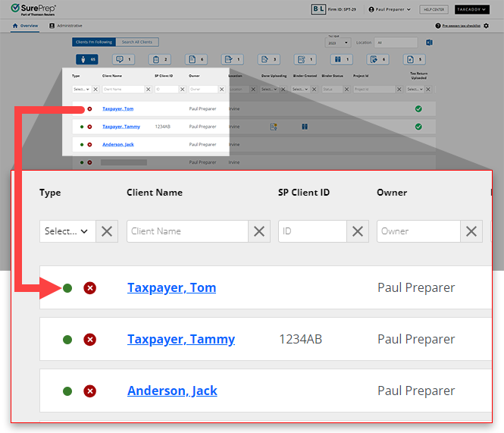Screen dimensions: 504x433
Task: Open the Tax Return Uploaded Select dropdown
Action: pos(415,89)
